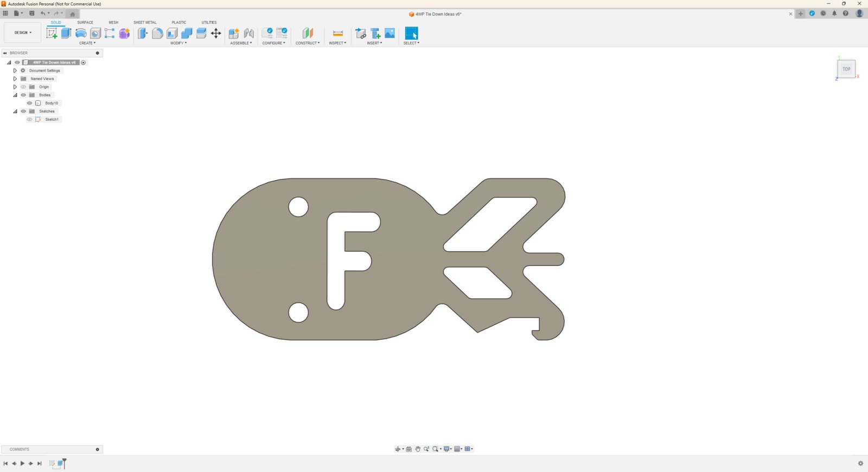The image size is (868, 472).
Task: Collapse the Bodies folder
Action: 15,95
